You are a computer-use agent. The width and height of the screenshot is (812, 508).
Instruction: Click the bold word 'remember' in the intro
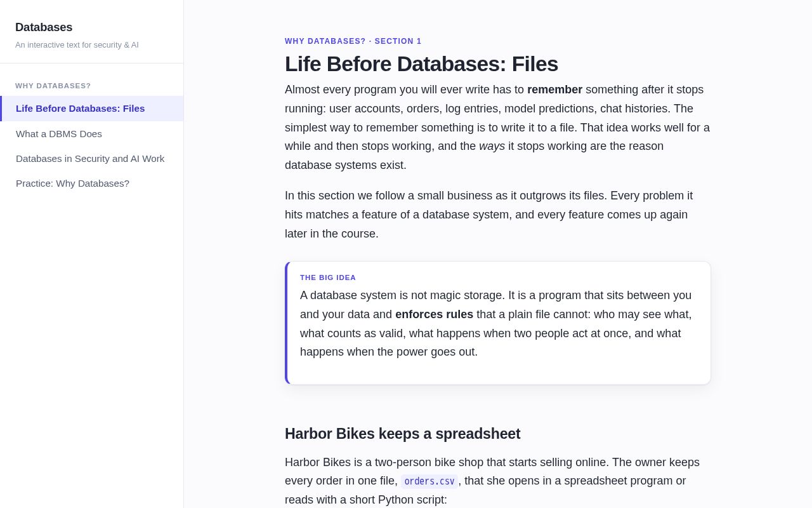click(554, 90)
